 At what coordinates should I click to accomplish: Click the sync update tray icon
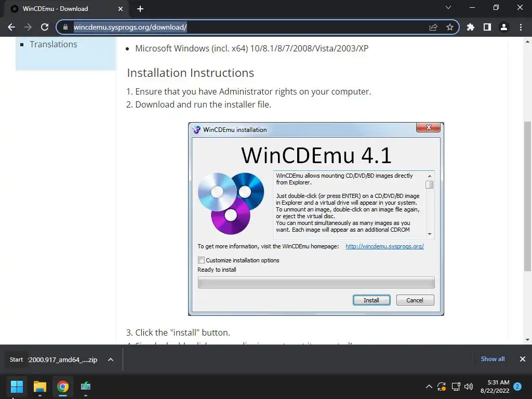click(x=442, y=387)
